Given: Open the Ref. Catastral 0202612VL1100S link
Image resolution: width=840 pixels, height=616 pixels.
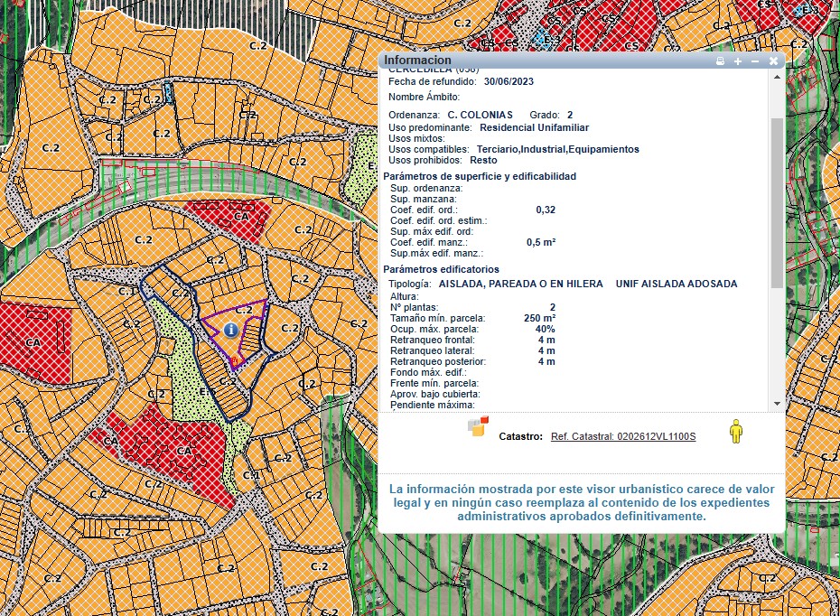Looking at the screenshot, I should [x=623, y=436].
